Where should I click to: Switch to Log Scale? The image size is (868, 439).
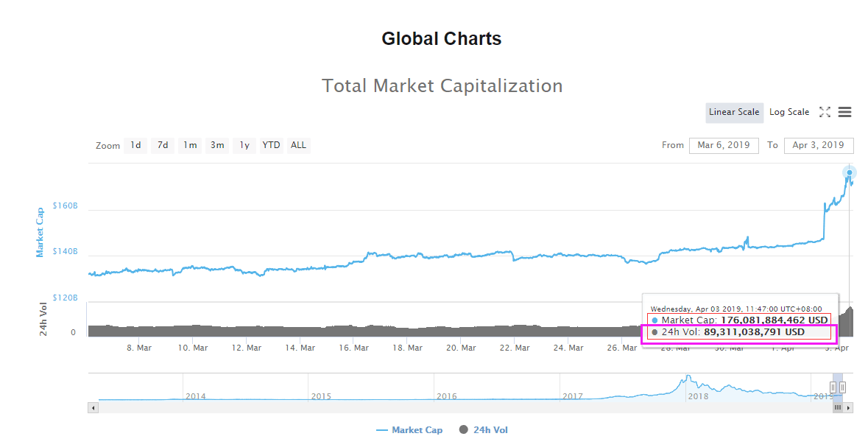(x=788, y=112)
